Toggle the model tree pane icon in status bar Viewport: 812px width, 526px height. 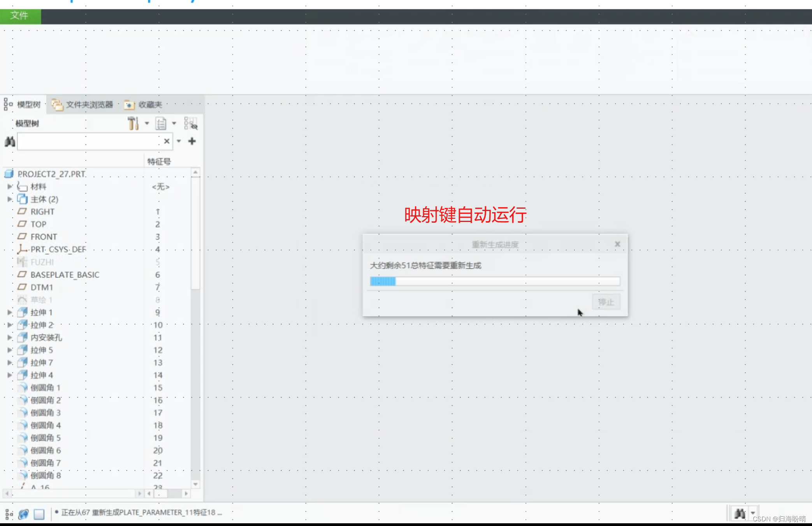pyautogui.click(x=9, y=514)
